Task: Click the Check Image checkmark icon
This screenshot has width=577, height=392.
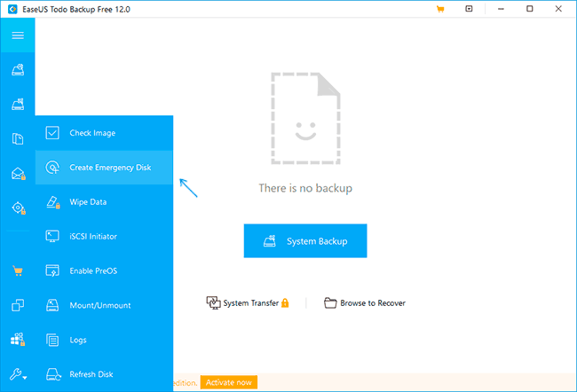Action: coord(52,133)
